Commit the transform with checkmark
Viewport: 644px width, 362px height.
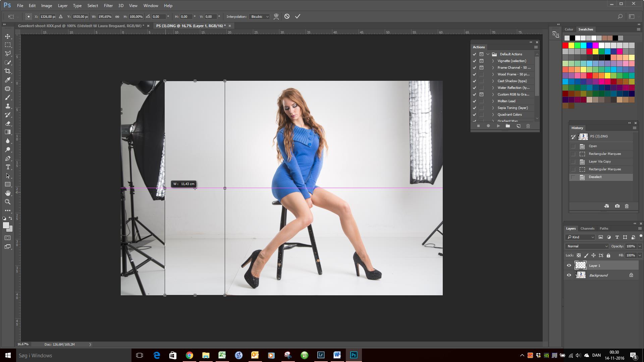[298, 16]
